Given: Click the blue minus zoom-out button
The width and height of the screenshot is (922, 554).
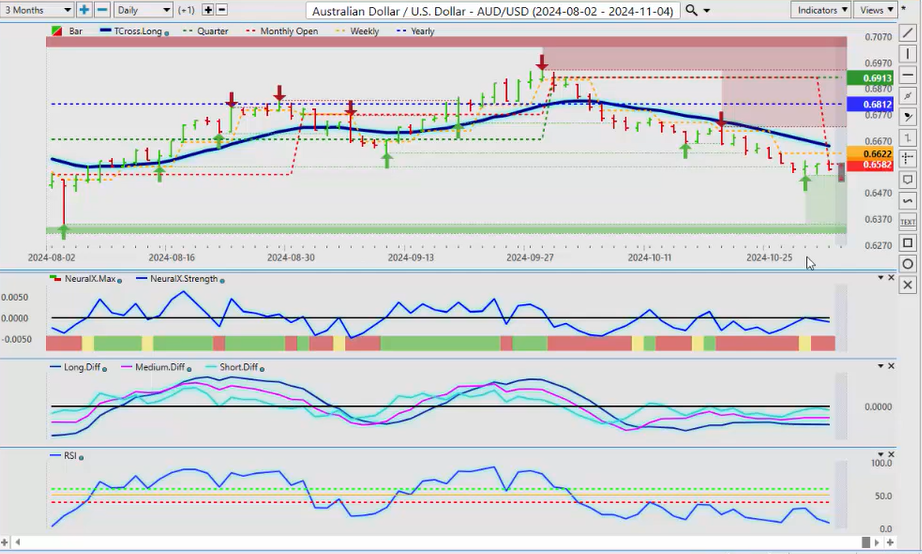Looking at the screenshot, I should point(101,10).
